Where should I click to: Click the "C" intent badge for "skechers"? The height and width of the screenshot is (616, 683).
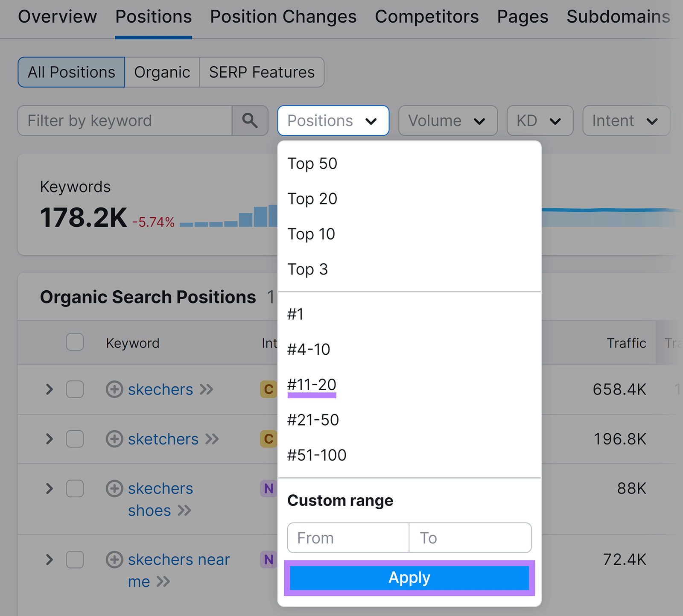pos(269,389)
